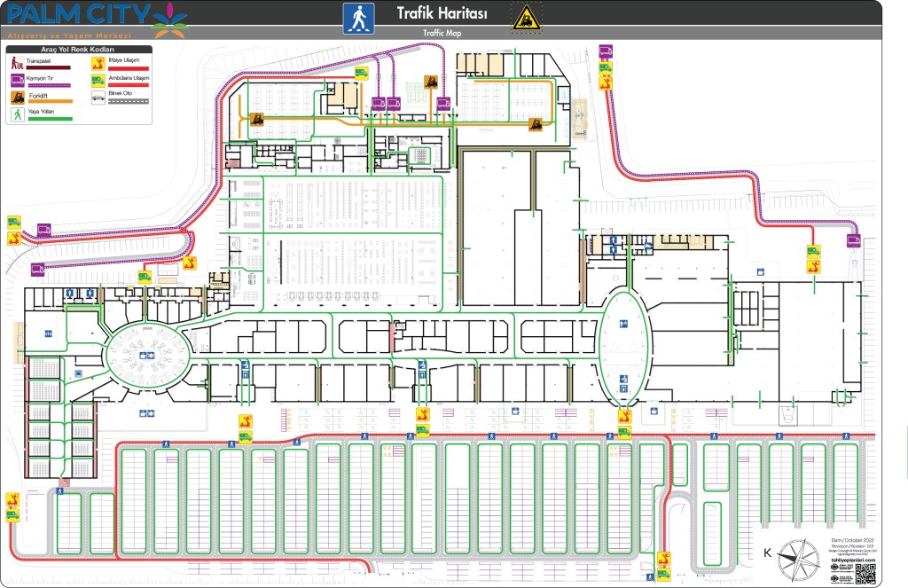Click the Ambülans Ulaşım legend icon

pos(98,80)
